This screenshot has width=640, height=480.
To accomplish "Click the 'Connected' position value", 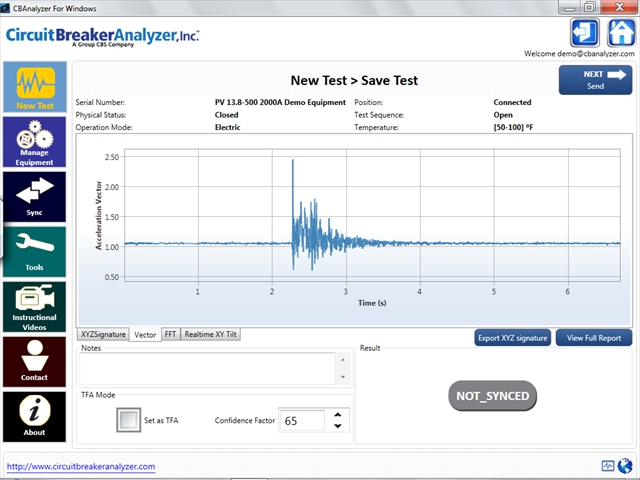I will coord(512,102).
